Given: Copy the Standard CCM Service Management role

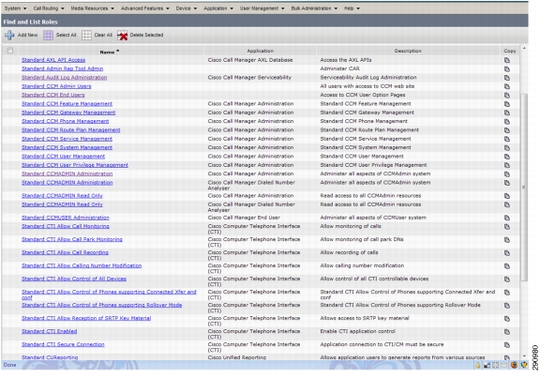Looking at the screenshot, I should (507, 139).
